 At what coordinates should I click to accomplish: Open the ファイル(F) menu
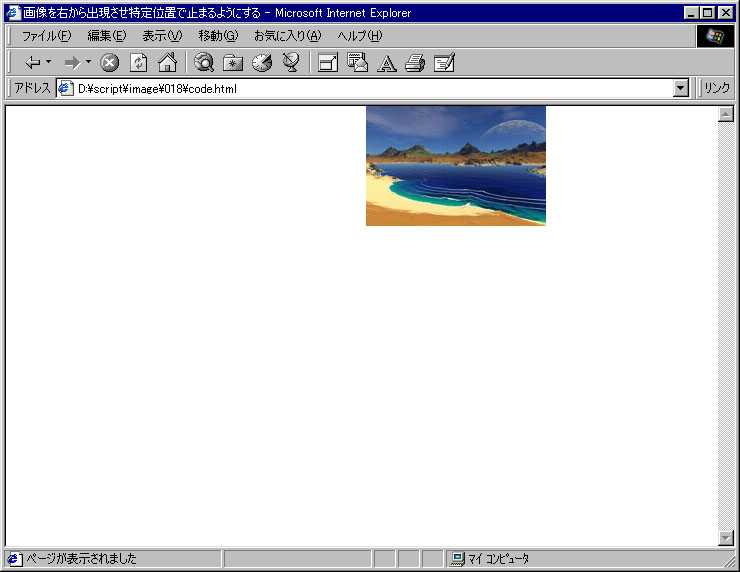[x=46, y=36]
